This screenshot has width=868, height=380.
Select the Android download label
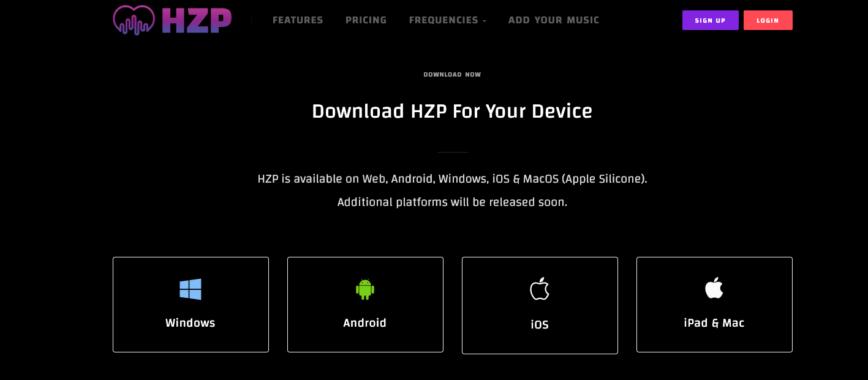pyautogui.click(x=365, y=323)
